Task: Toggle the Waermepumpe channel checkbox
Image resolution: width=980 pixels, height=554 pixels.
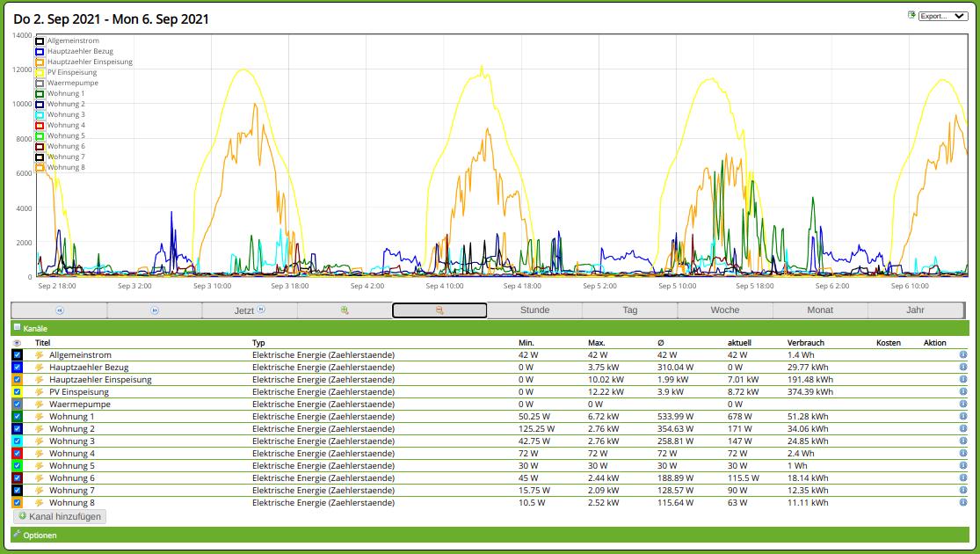Action: [17, 404]
